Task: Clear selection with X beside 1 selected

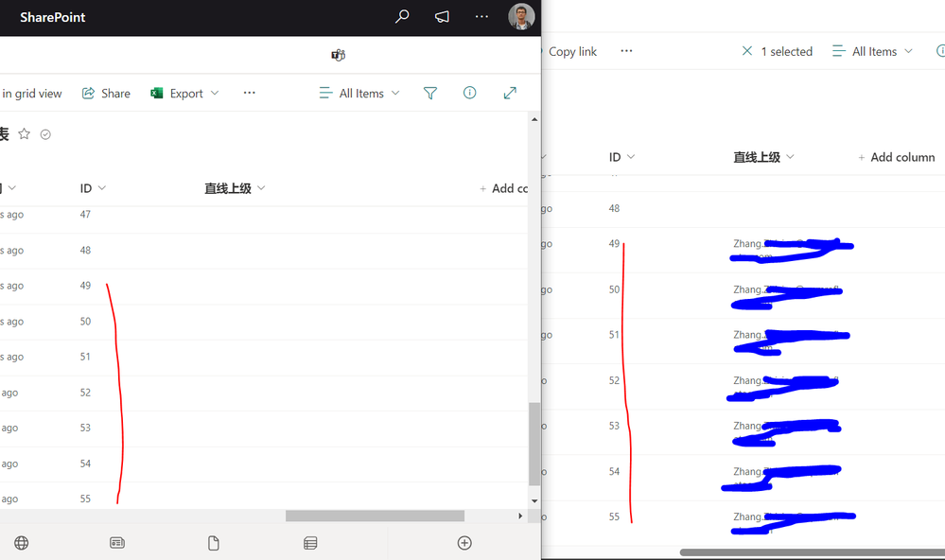Action: pyautogui.click(x=746, y=51)
